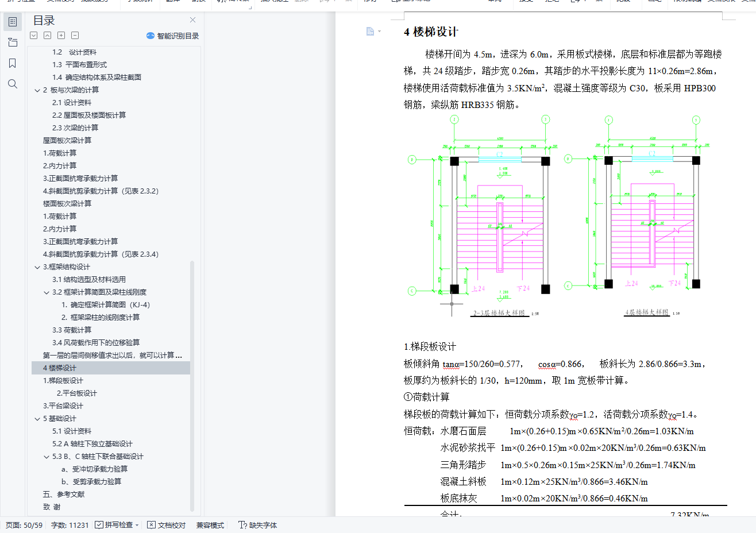Screen dimensions: 756x533
Task: Open the find and search icon in sidebar
Action: tap(13, 84)
